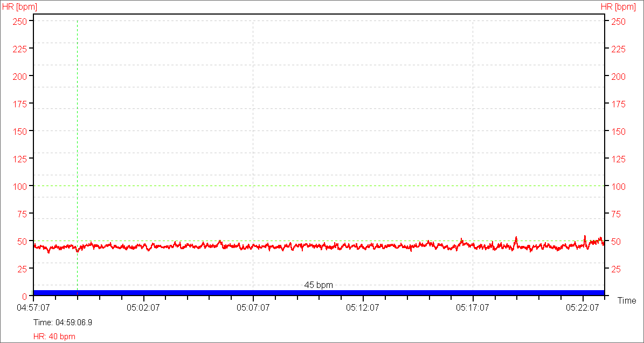The height and width of the screenshot is (343, 644).
Task: Click the 250 label on left HR axis
Action: point(20,22)
